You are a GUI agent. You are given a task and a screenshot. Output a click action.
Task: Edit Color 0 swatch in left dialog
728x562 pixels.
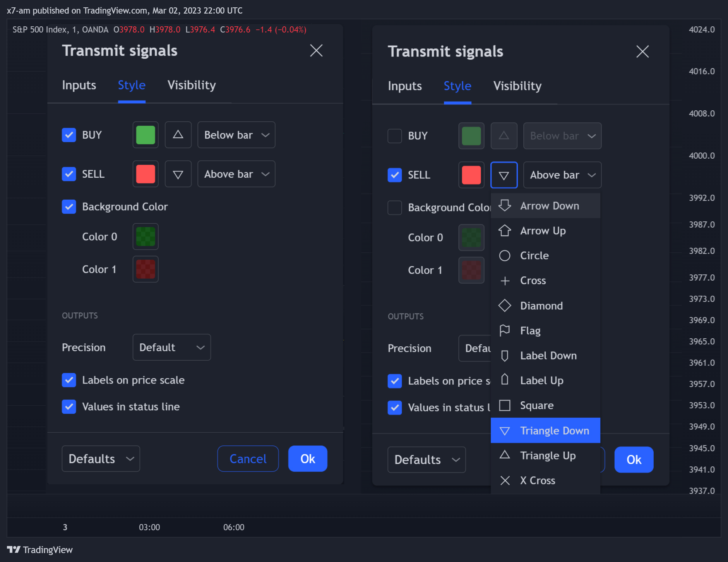point(146,236)
